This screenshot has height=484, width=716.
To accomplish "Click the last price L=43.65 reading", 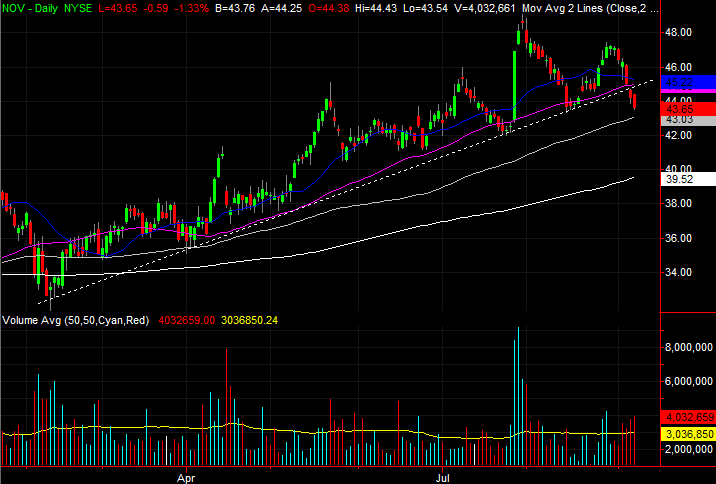I will pyautogui.click(x=116, y=8).
